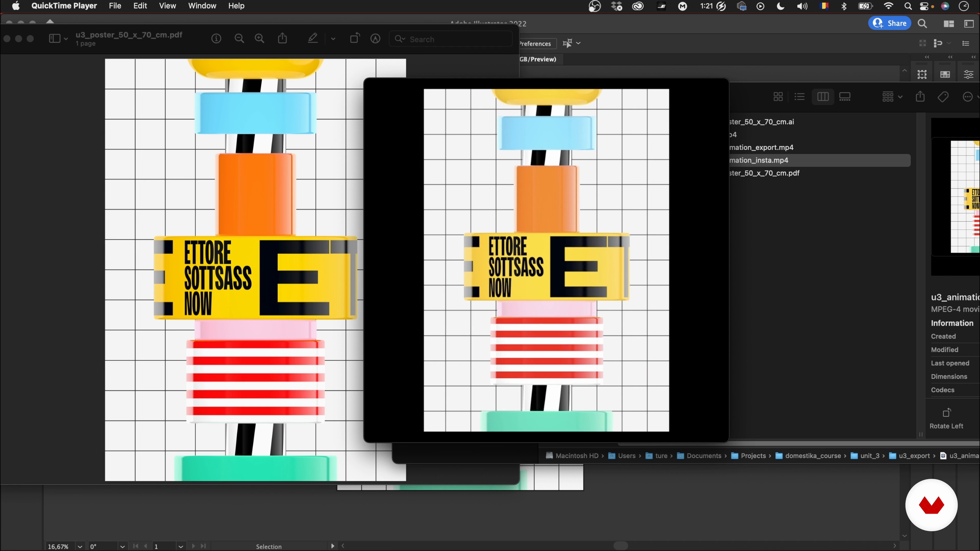
Task: Expand the magnet alignment chevron
Action: [x=949, y=43]
